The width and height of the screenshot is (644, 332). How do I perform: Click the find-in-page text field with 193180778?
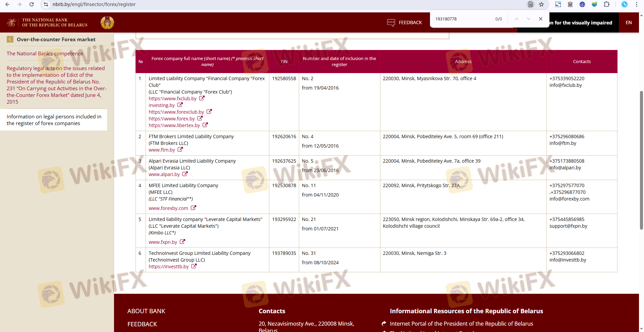463,19
